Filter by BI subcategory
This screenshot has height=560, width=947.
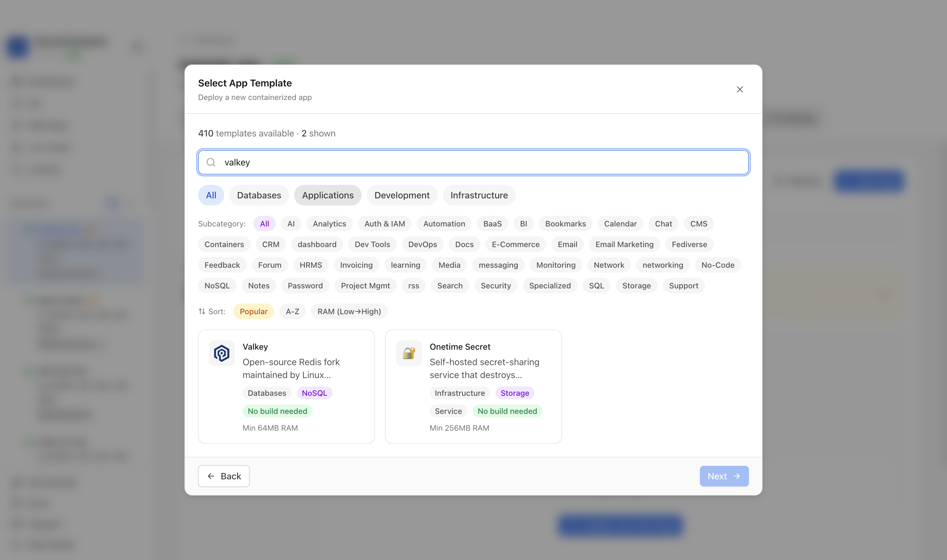tap(523, 224)
